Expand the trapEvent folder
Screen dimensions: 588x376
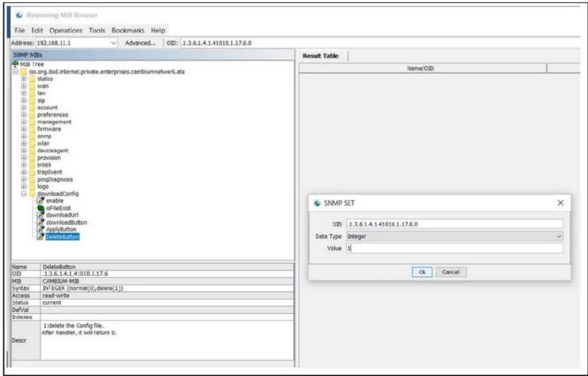24,172
